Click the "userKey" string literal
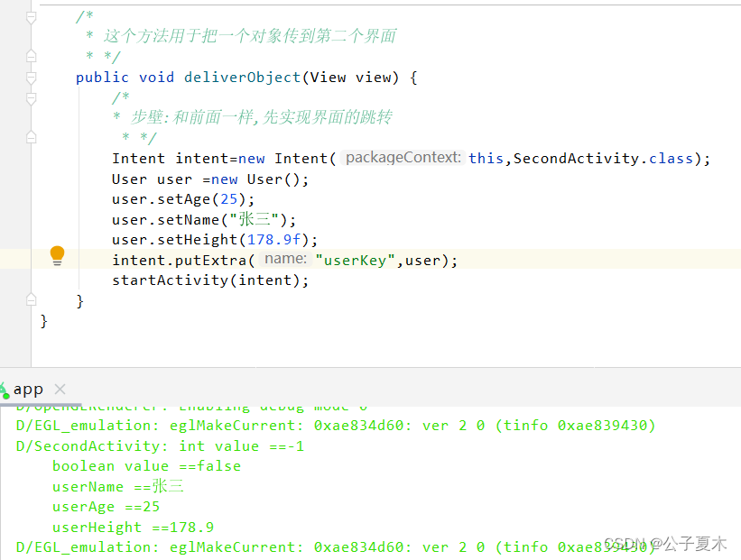The height and width of the screenshot is (560, 741). pyautogui.click(x=354, y=260)
